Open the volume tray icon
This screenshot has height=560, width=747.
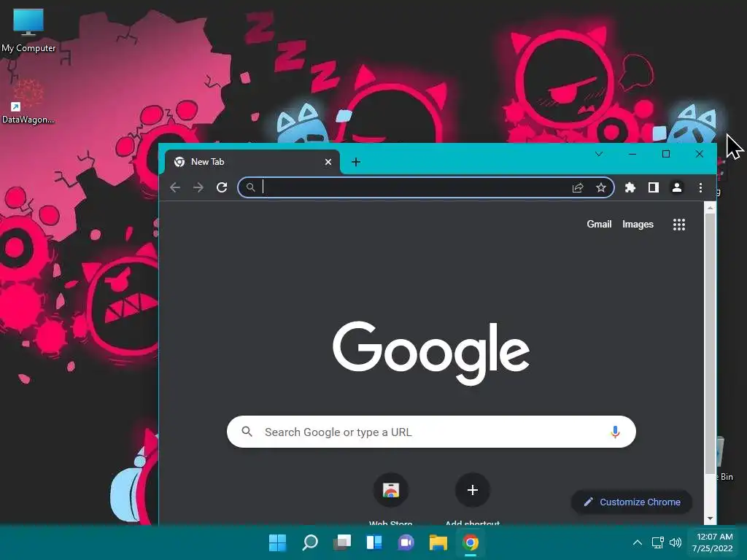tap(675, 542)
